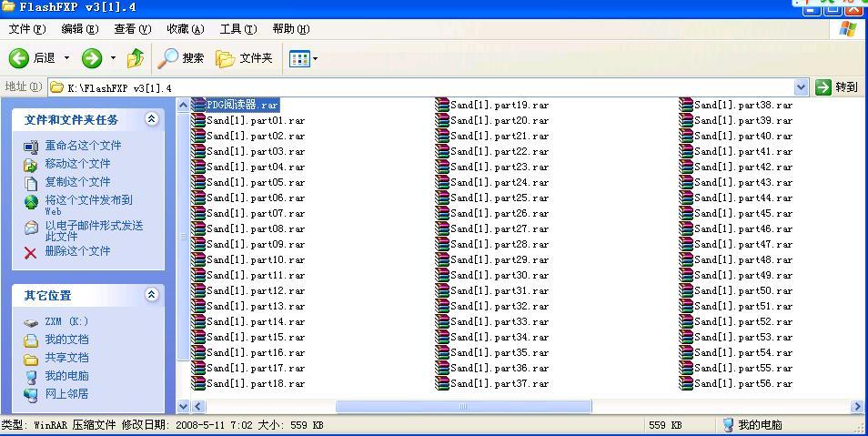This screenshot has width=868, height=436.
Task: Open the Views dropdown arrow
Action: (315, 59)
